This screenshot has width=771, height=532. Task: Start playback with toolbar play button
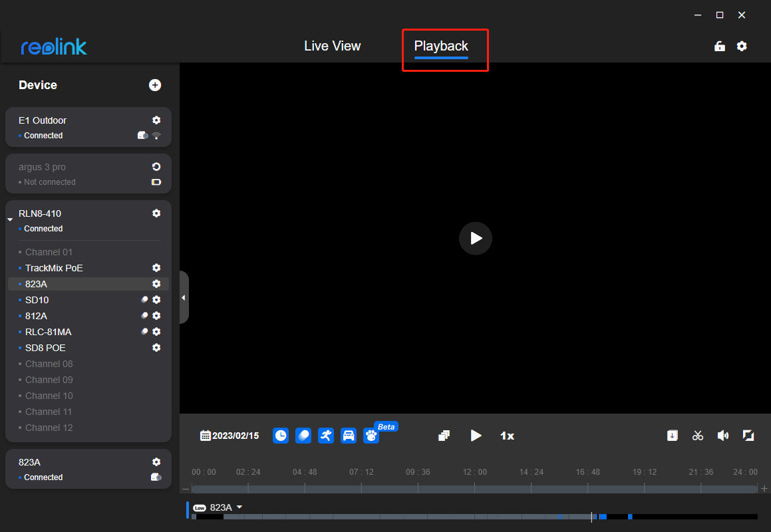click(x=476, y=436)
